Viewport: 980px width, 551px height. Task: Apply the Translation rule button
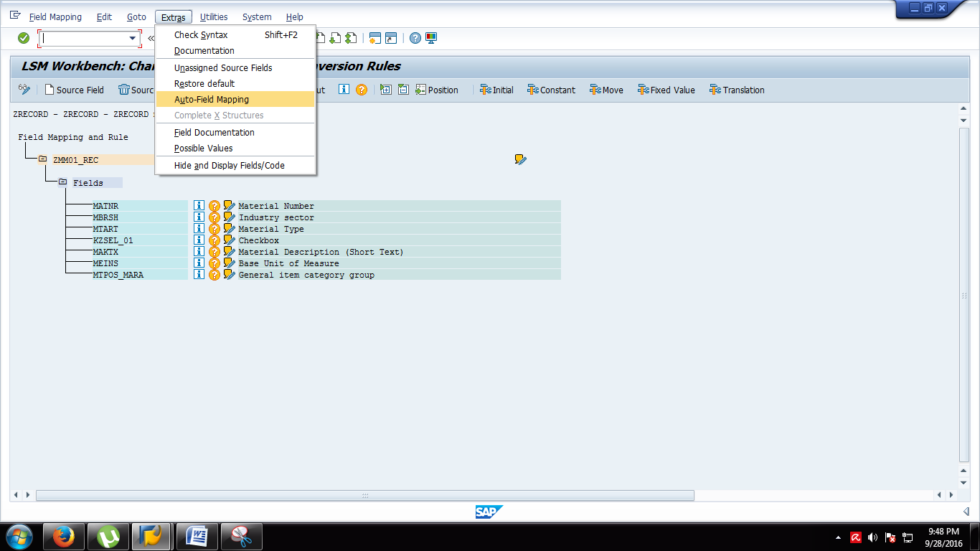click(737, 90)
